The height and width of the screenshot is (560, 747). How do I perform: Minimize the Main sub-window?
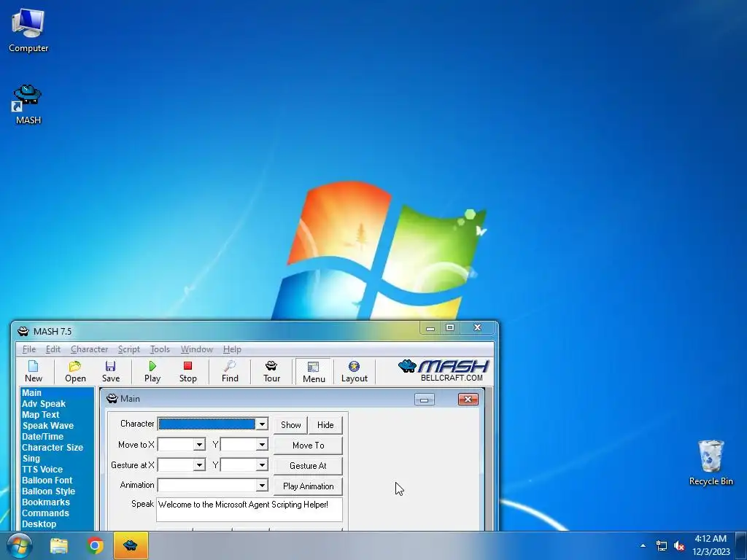click(425, 400)
